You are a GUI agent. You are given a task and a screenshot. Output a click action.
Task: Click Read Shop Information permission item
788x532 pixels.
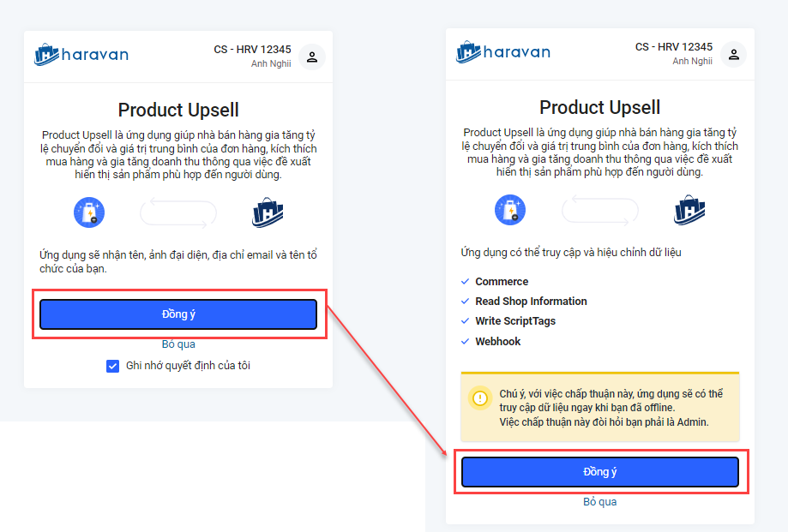click(x=524, y=302)
